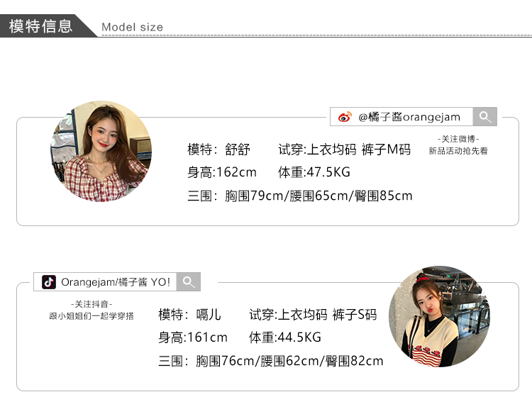
Task: Select the @橘子酱orangejam search field
Action: (409, 117)
